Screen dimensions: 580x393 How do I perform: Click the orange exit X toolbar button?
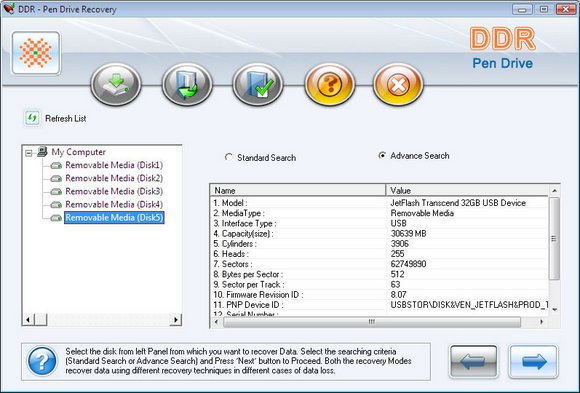coord(398,84)
